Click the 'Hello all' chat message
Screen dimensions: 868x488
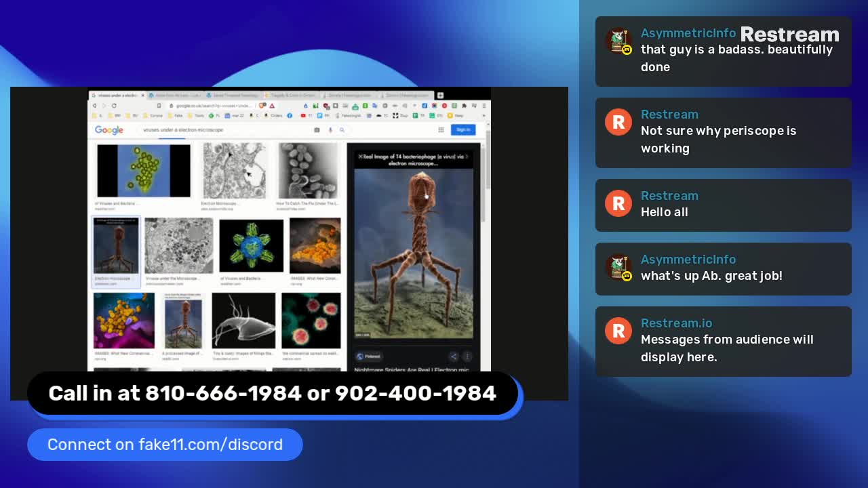665,212
